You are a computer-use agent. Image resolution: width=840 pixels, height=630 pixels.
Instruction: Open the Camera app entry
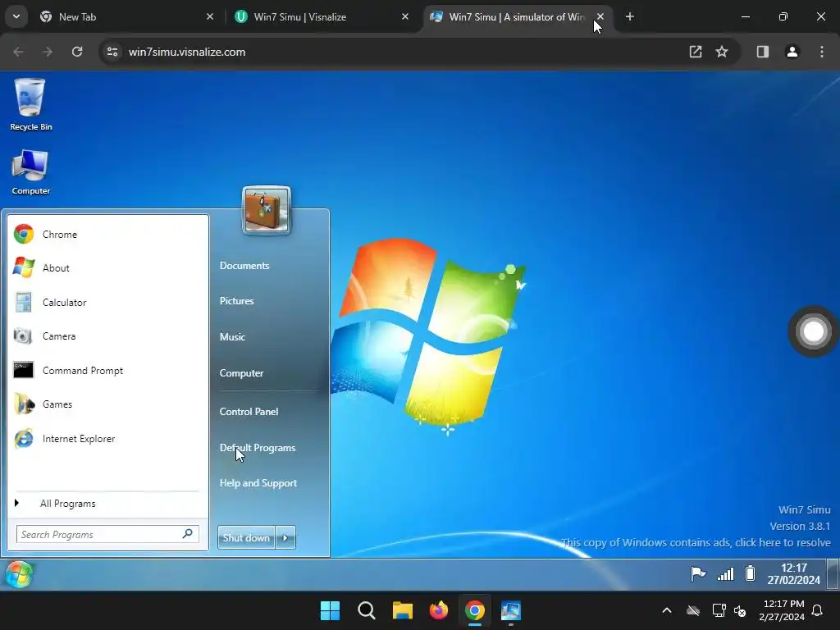tap(107, 336)
